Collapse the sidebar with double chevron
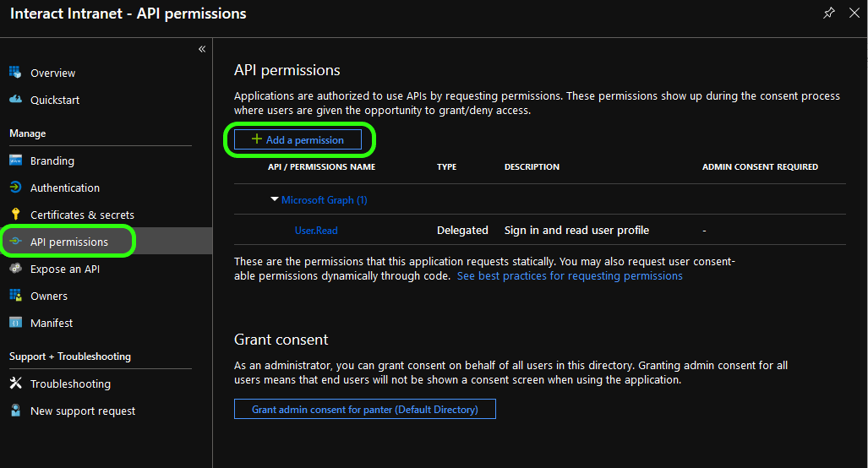Image resolution: width=868 pixels, height=468 pixels. tap(202, 49)
